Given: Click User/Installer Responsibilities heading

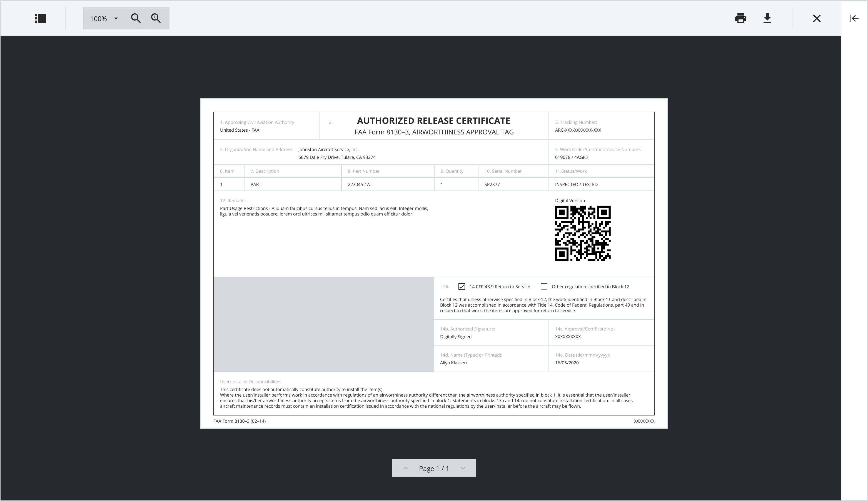Looking at the screenshot, I should [251, 382].
